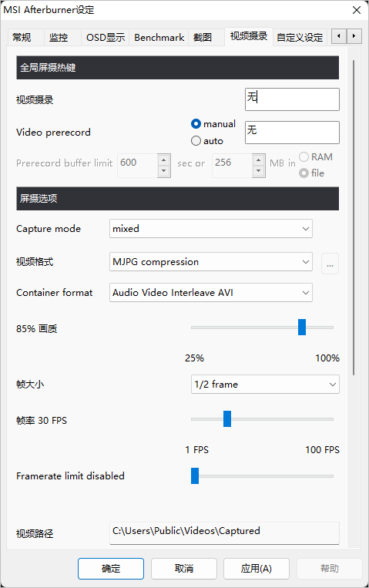Adjust the Framerate limit disabled slider
The width and height of the screenshot is (369, 588).
195,476
